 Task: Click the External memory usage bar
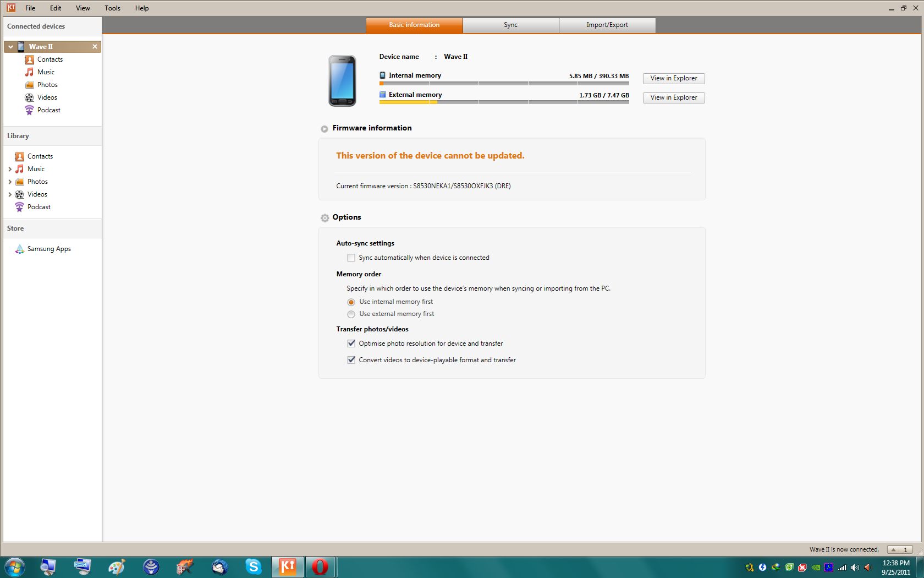click(x=504, y=102)
